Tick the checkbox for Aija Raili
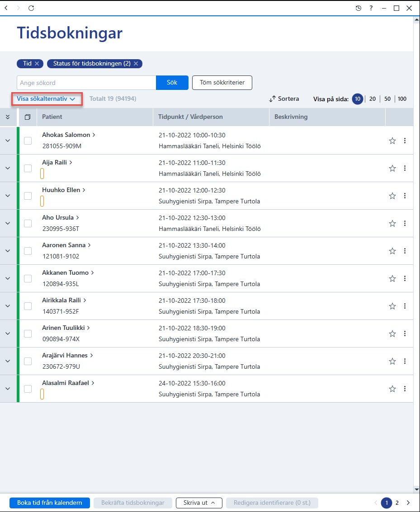 click(x=28, y=168)
